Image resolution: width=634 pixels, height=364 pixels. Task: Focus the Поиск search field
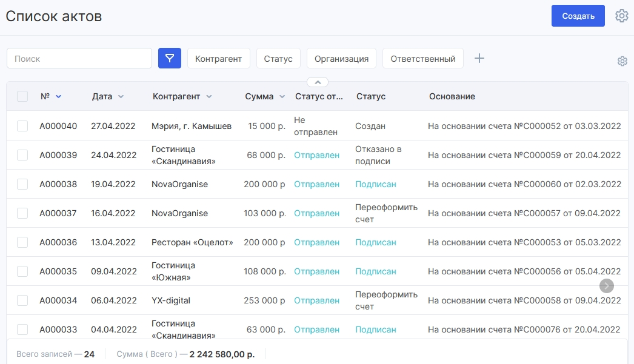[79, 58]
